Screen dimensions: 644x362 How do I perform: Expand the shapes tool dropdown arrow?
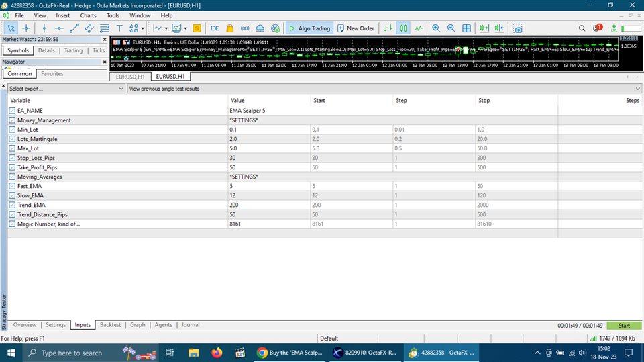(142, 28)
